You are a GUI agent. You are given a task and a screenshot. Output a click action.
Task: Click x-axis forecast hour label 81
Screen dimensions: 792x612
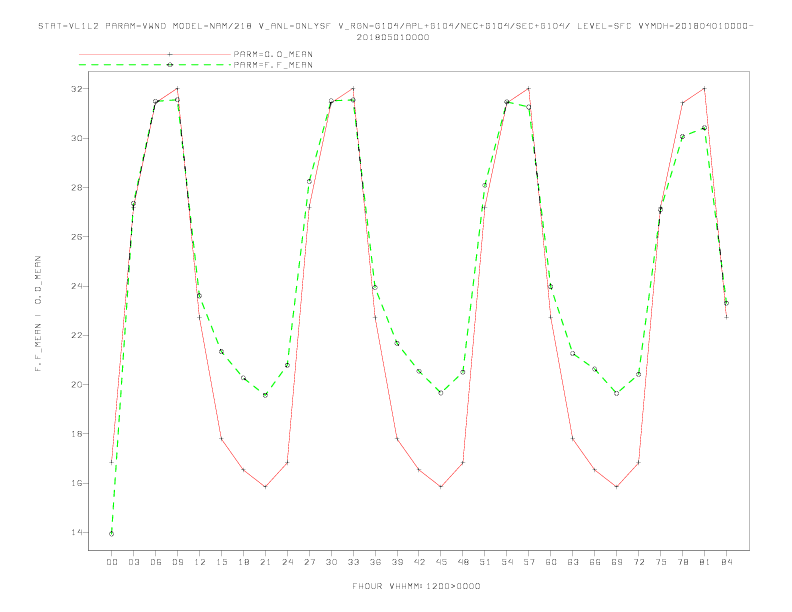pyautogui.click(x=705, y=562)
